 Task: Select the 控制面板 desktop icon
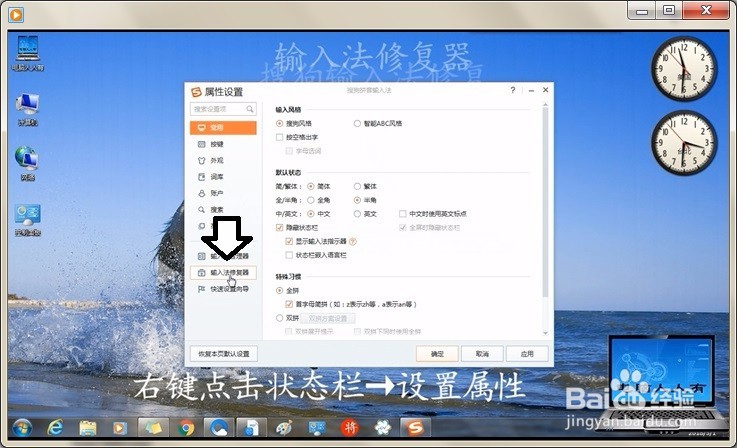(27, 220)
